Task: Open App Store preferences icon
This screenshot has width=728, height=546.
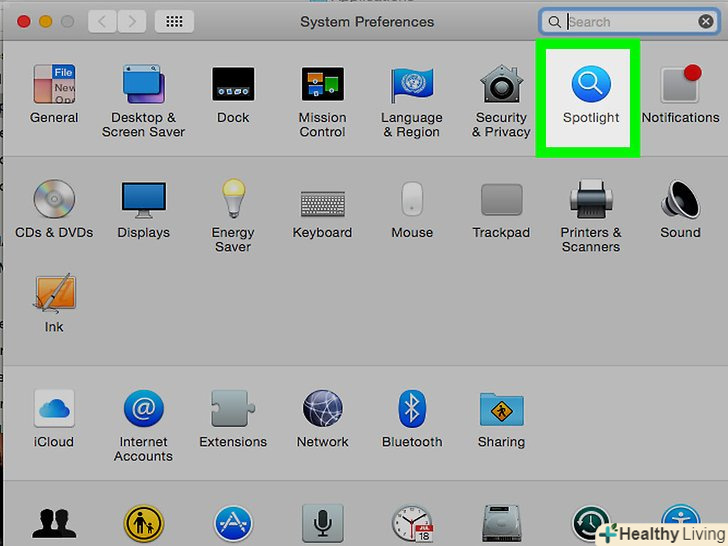Action: click(x=233, y=524)
